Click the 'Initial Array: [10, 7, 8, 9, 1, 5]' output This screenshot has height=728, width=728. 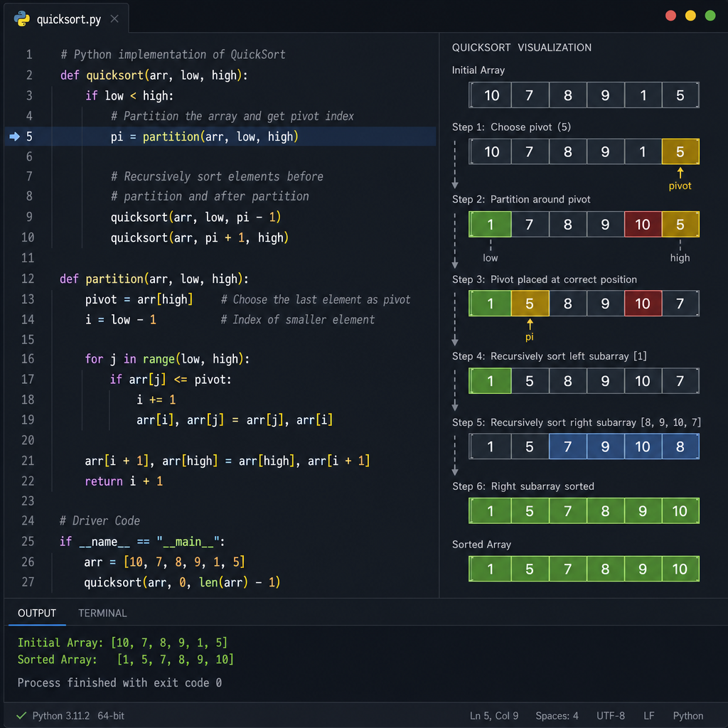122,643
